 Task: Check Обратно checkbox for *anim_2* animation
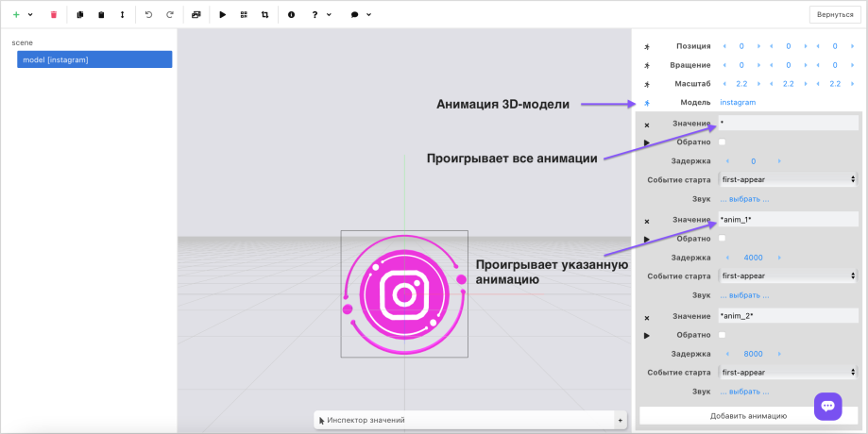coord(723,335)
